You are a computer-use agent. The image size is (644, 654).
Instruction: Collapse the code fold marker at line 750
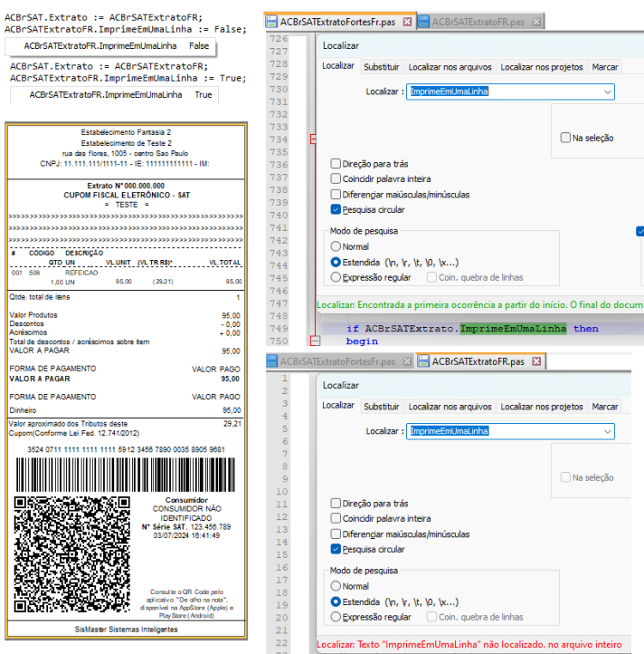[x=315, y=342]
